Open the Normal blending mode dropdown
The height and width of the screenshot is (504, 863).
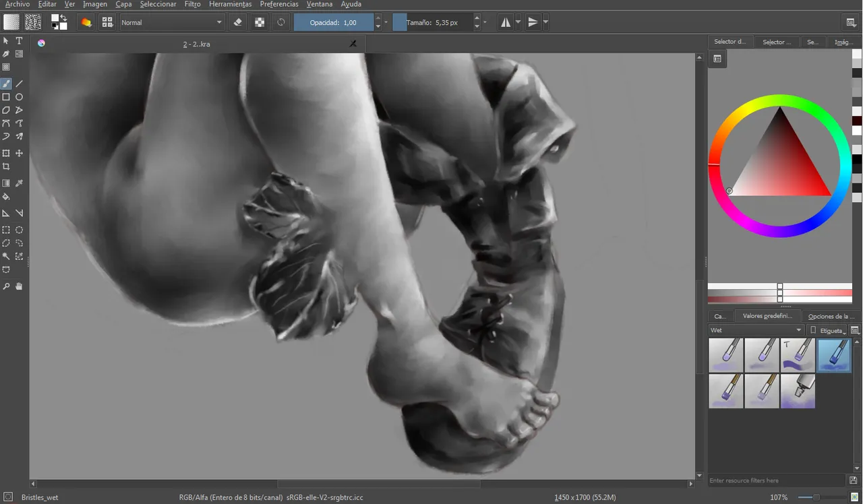point(172,22)
